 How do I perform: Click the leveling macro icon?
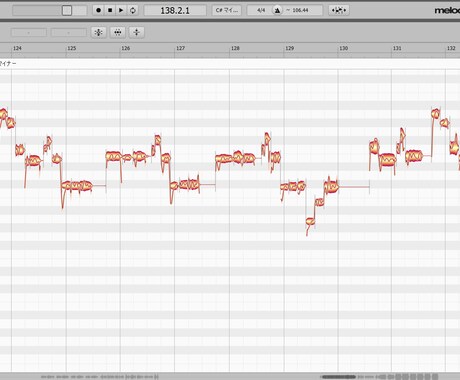[137, 32]
